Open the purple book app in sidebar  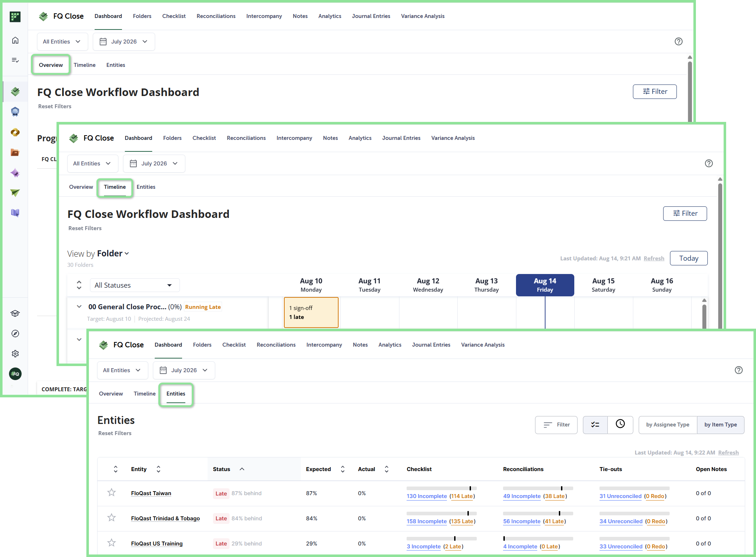pos(15,213)
